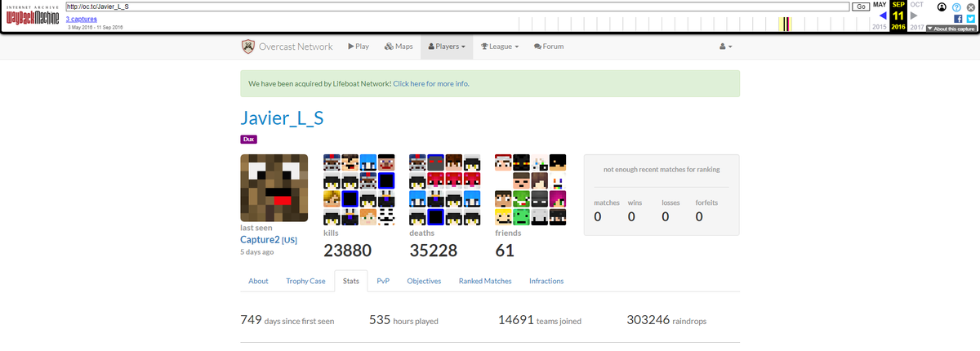View the Ranked Matches tab

(x=485, y=281)
